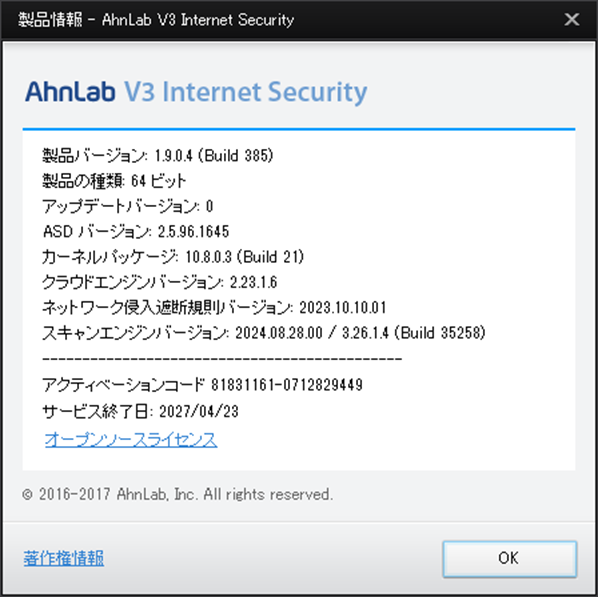The image size is (598, 597).
Task: Click the V3 Internet Security heading
Action: tap(246, 93)
